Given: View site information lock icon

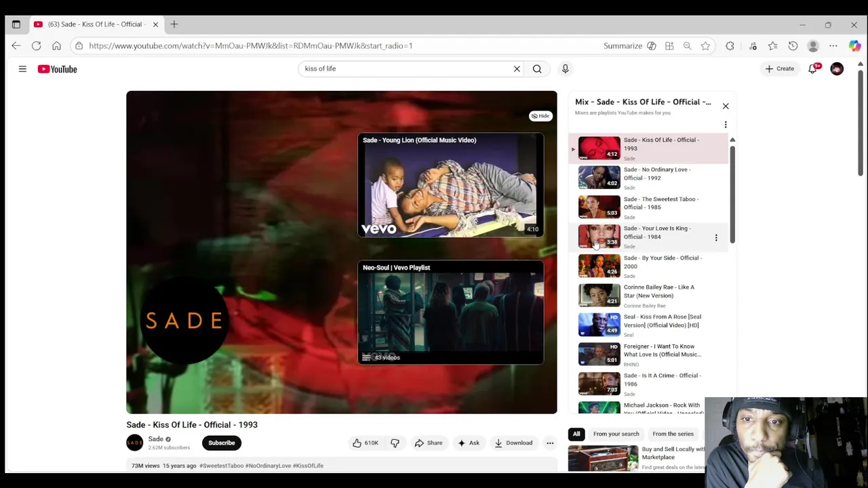Looking at the screenshot, I should click(79, 45).
